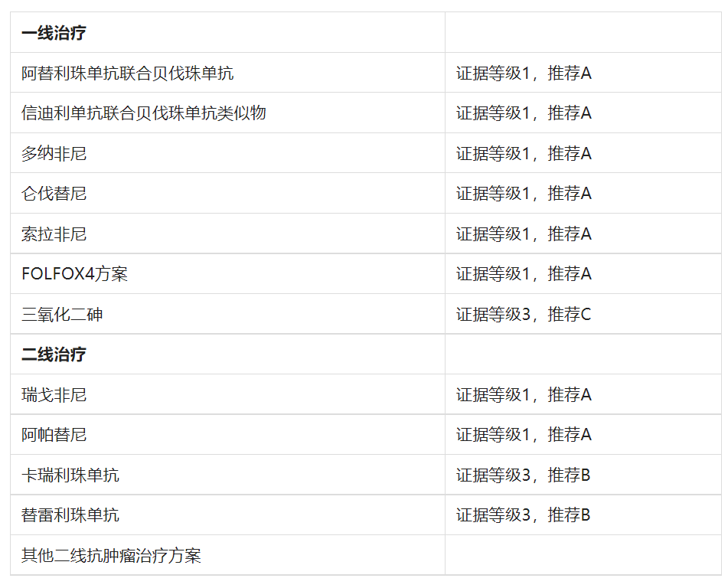
Task: Select evidence cell beside 替雷利珠单抗
Action: click(524, 515)
